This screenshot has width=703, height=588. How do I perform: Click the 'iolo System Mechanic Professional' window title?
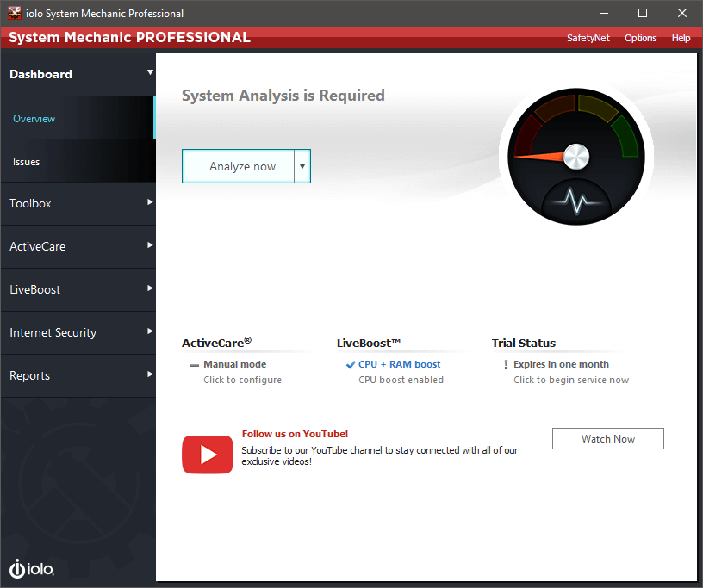pyautogui.click(x=104, y=14)
